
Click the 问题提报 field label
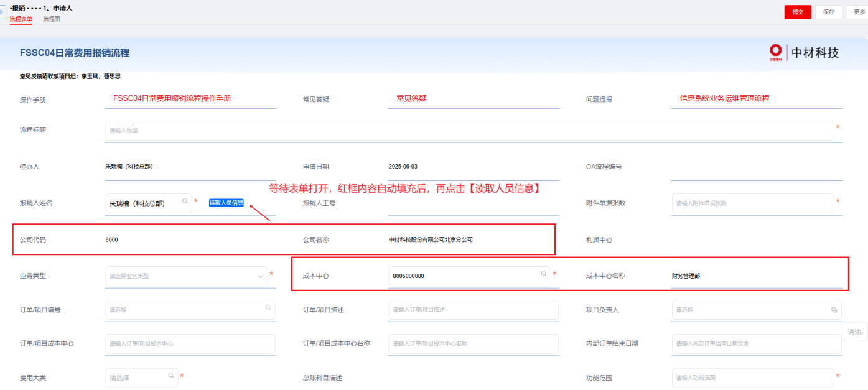coord(599,100)
